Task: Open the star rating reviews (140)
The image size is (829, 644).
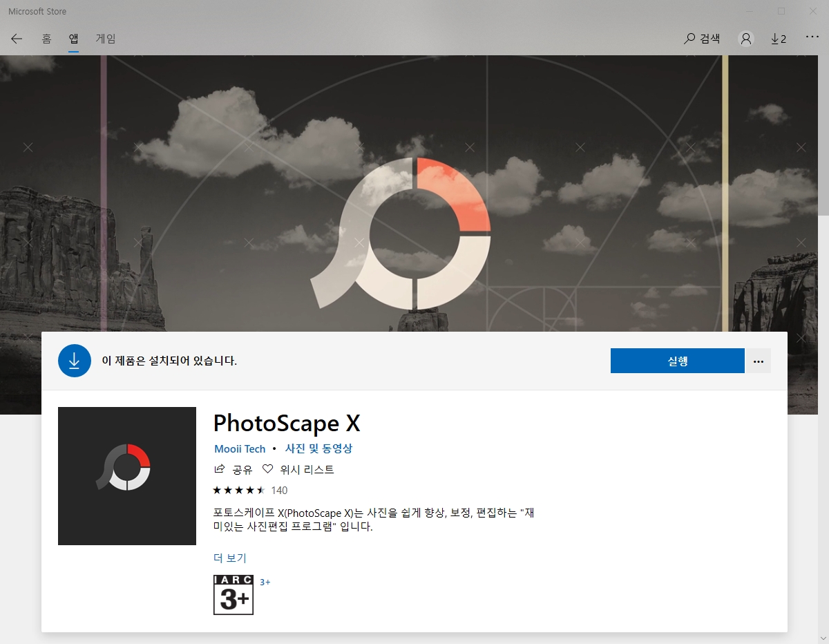Action: [x=250, y=491]
